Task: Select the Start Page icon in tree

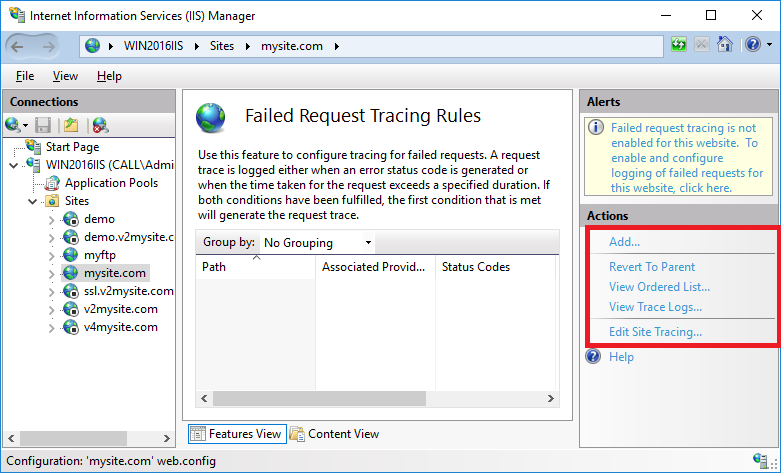Action: (33, 146)
